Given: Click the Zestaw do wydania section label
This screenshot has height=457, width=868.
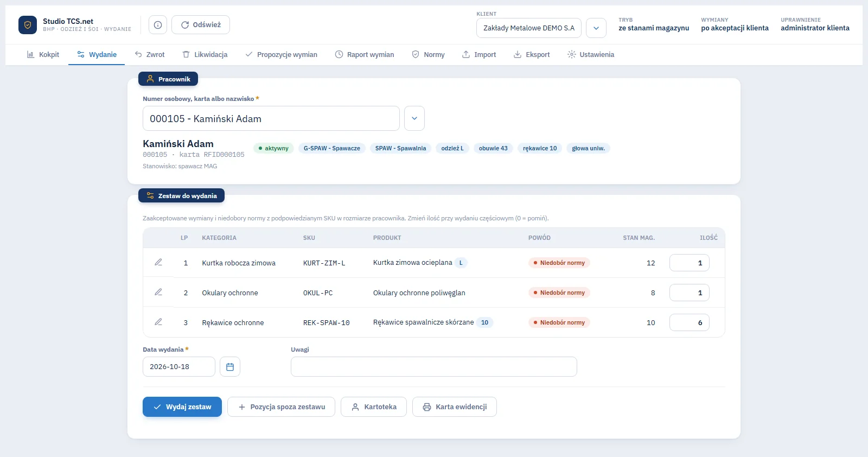Looking at the screenshot, I should coord(181,195).
